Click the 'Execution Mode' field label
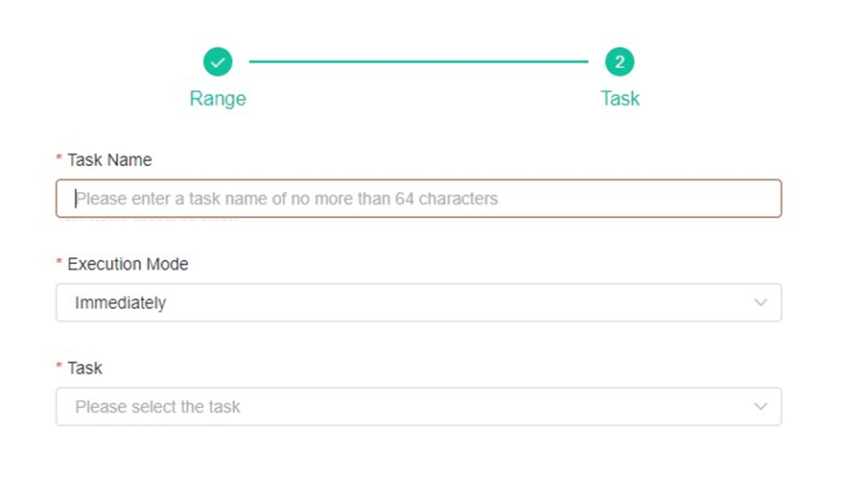 tap(128, 264)
